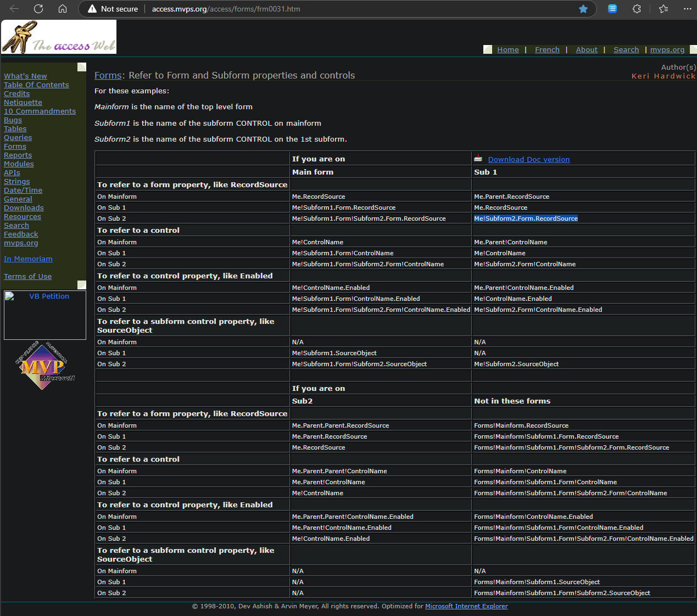Open General in sidebar
697x616 pixels.
[x=18, y=199]
